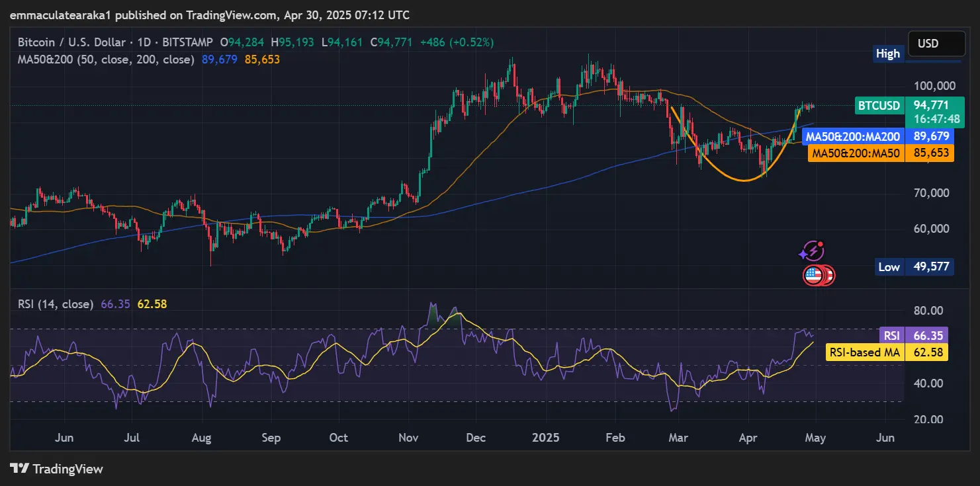Image resolution: width=980 pixels, height=486 pixels.
Task: Click the High price marker label
Action: 887,54
